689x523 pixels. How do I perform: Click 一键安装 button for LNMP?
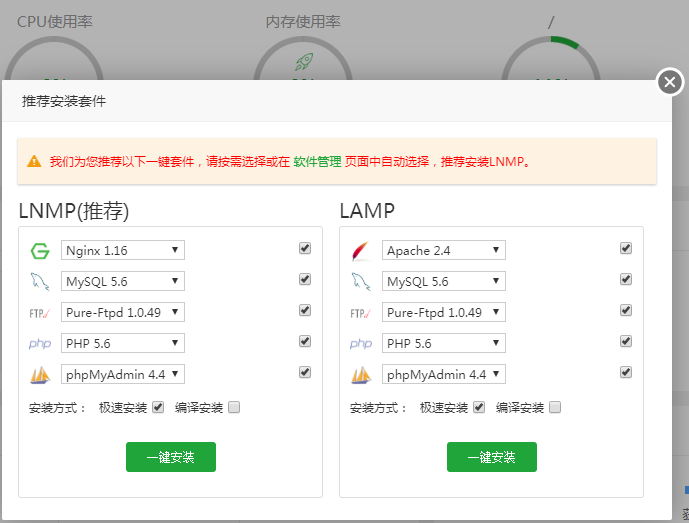(x=171, y=457)
